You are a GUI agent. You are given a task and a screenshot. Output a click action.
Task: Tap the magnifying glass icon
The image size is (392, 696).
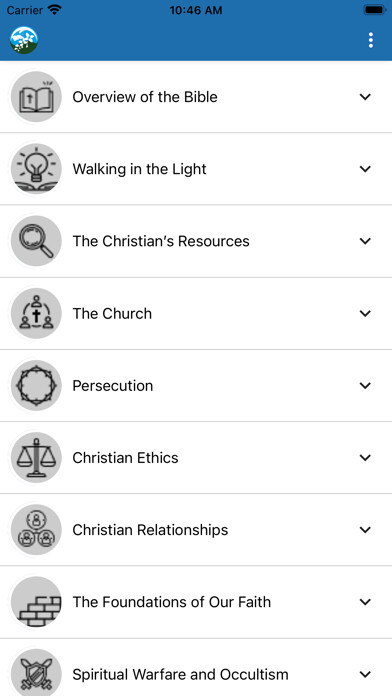36,241
